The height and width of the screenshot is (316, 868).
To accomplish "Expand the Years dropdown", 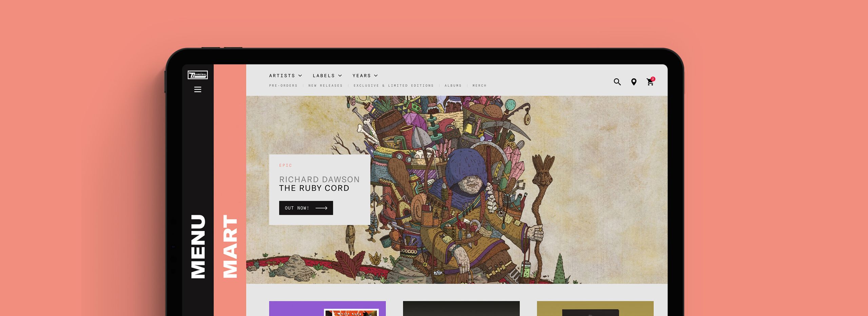I will 365,76.
